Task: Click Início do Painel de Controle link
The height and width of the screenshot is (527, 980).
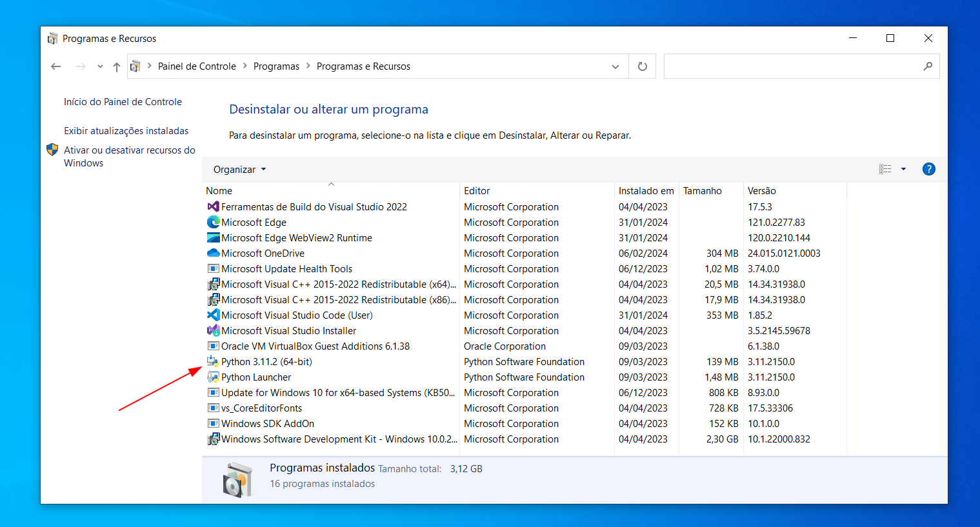Action: [123, 101]
